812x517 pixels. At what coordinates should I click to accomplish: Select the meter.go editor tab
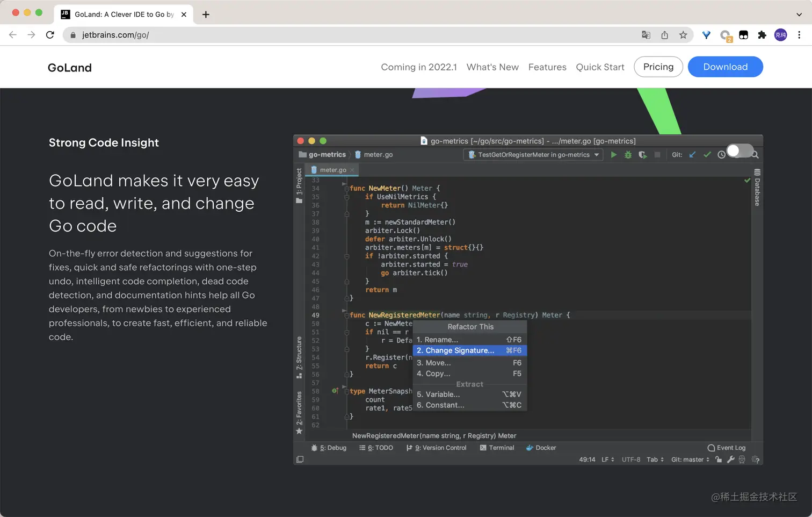click(x=332, y=170)
